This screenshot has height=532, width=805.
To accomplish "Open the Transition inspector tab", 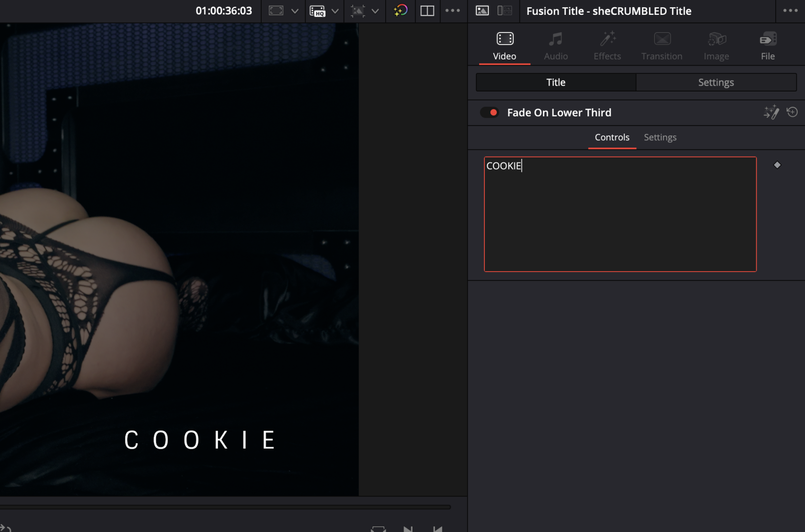I will pos(662,46).
